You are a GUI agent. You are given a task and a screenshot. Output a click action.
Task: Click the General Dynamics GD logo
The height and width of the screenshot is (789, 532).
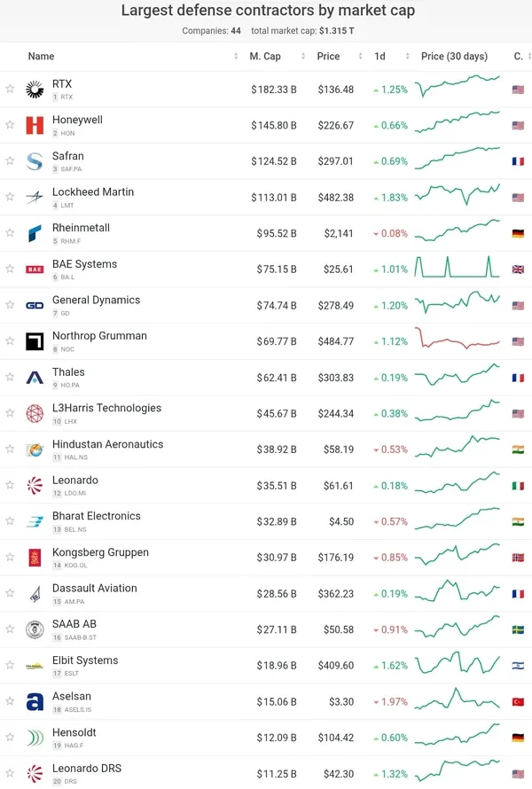[35, 306]
